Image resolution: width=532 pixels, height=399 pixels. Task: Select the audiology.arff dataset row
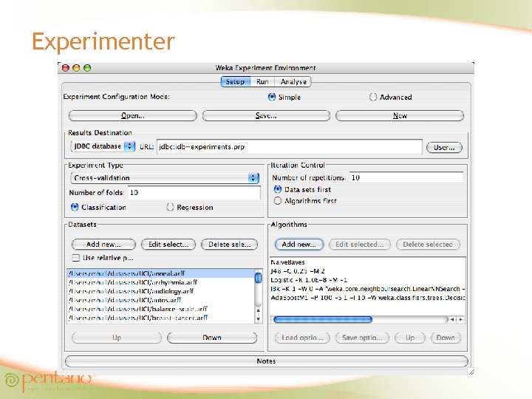pyautogui.click(x=161, y=291)
